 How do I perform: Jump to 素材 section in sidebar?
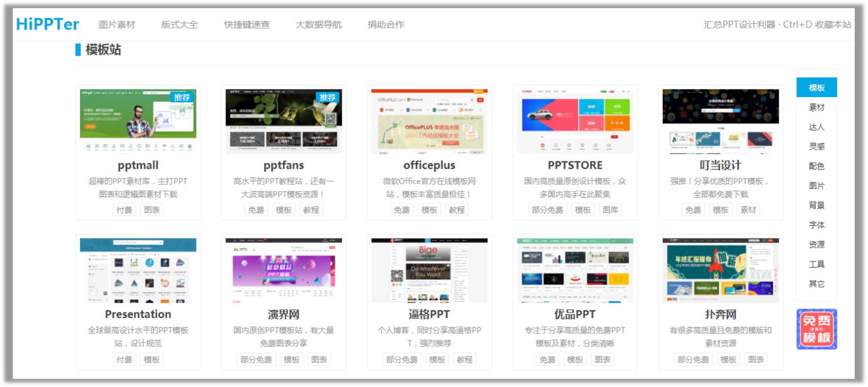coord(816,107)
